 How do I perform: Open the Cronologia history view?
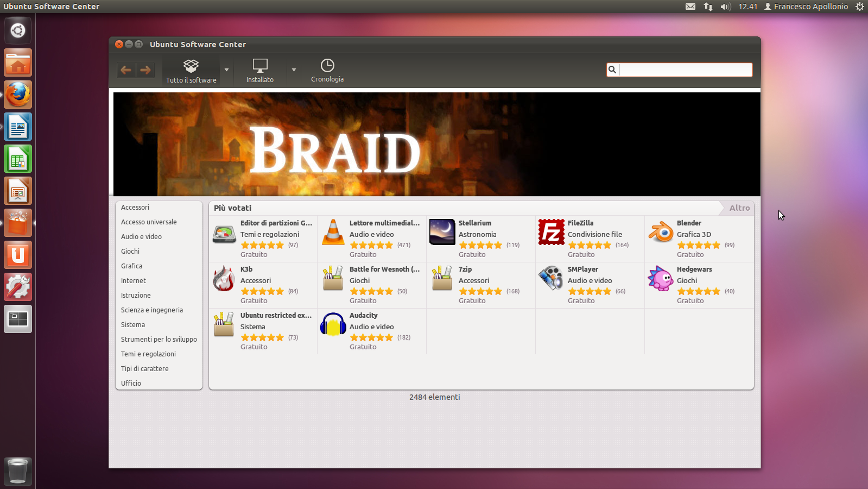pyautogui.click(x=327, y=71)
